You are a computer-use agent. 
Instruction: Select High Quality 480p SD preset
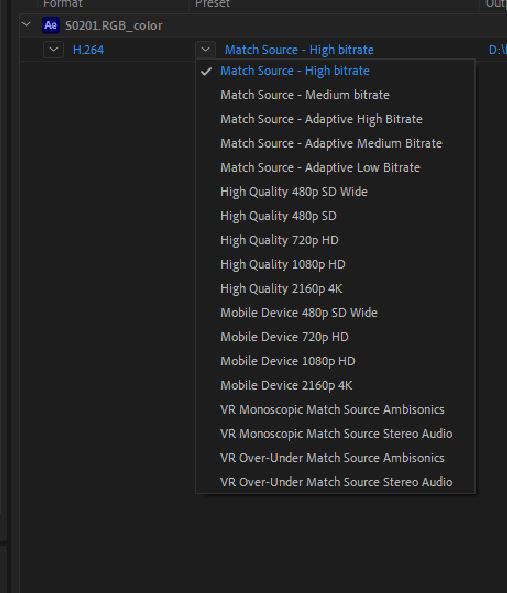click(x=335, y=216)
